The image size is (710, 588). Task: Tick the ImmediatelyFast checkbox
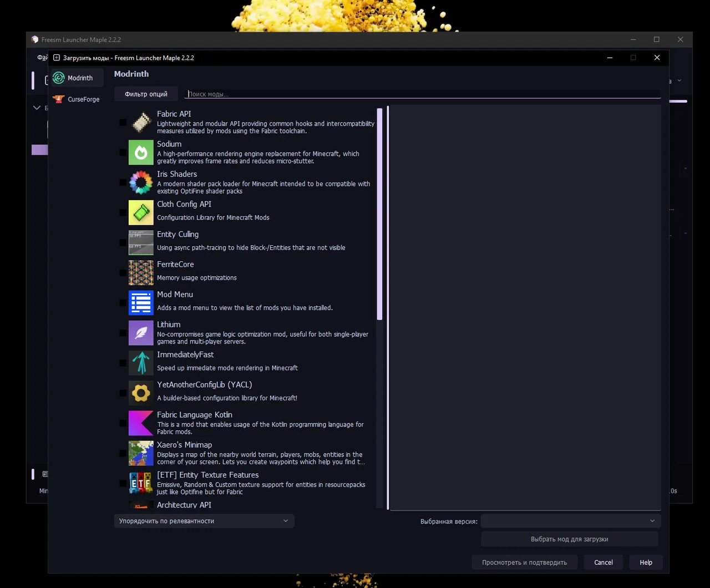[123, 363]
